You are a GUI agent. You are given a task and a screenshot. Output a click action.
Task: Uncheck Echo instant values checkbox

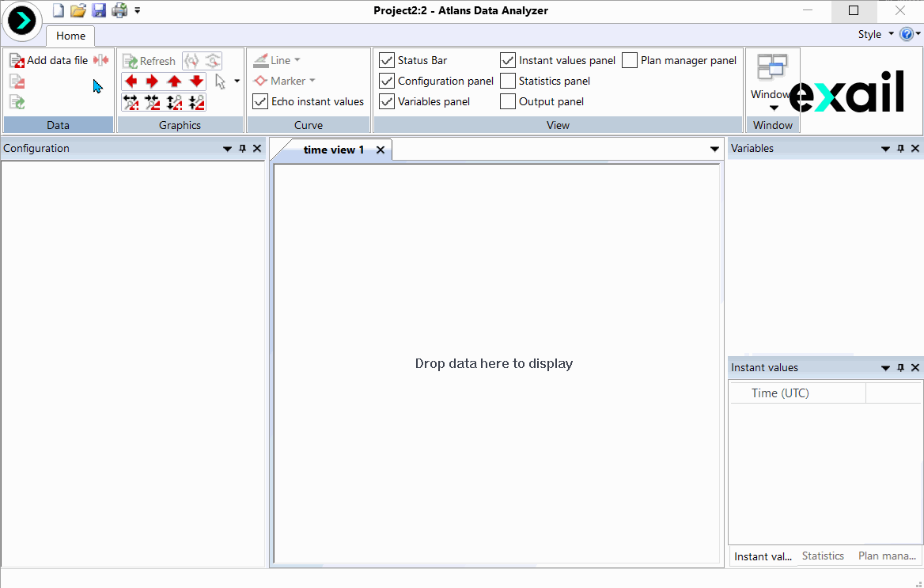point(260,101)
